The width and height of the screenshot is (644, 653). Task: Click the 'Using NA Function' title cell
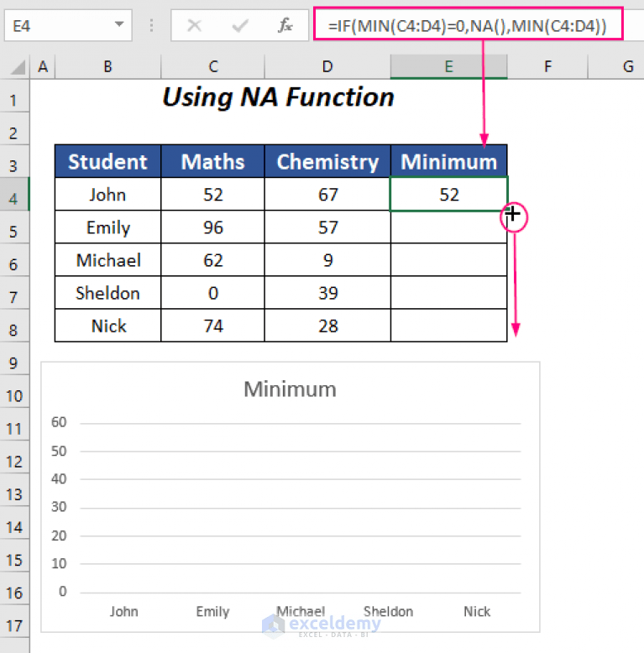coord(278,97)
